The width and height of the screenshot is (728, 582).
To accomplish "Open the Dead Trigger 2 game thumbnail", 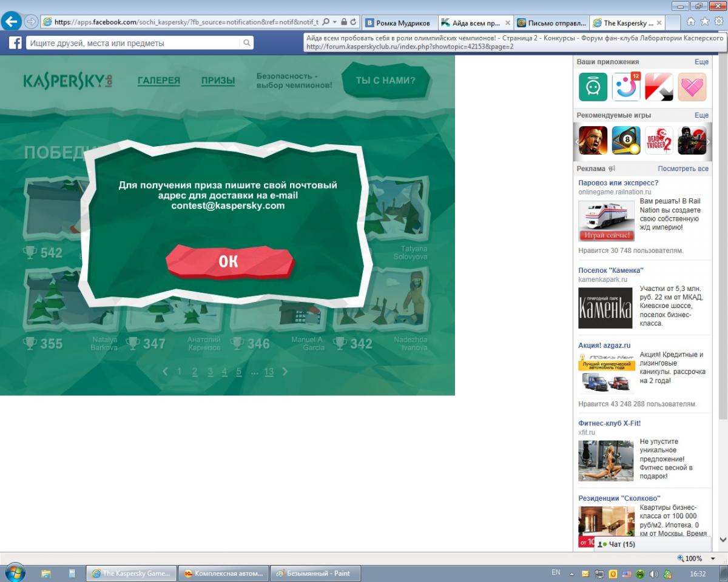I will pyautogui.click(x=659, y=141).
